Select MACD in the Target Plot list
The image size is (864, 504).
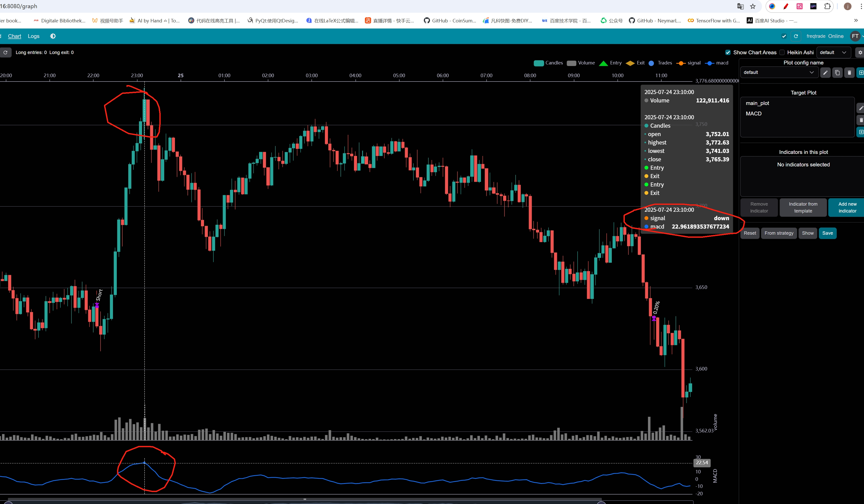pos(753,113)
